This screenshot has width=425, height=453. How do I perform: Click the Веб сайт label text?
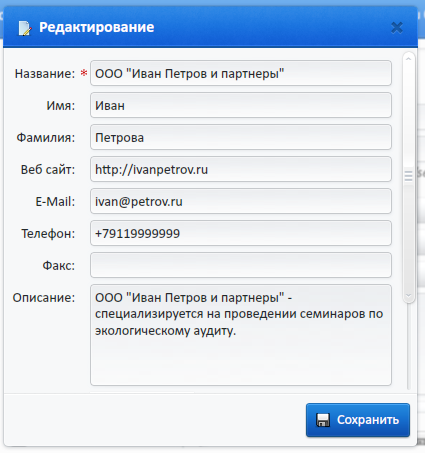coord(48,169)
